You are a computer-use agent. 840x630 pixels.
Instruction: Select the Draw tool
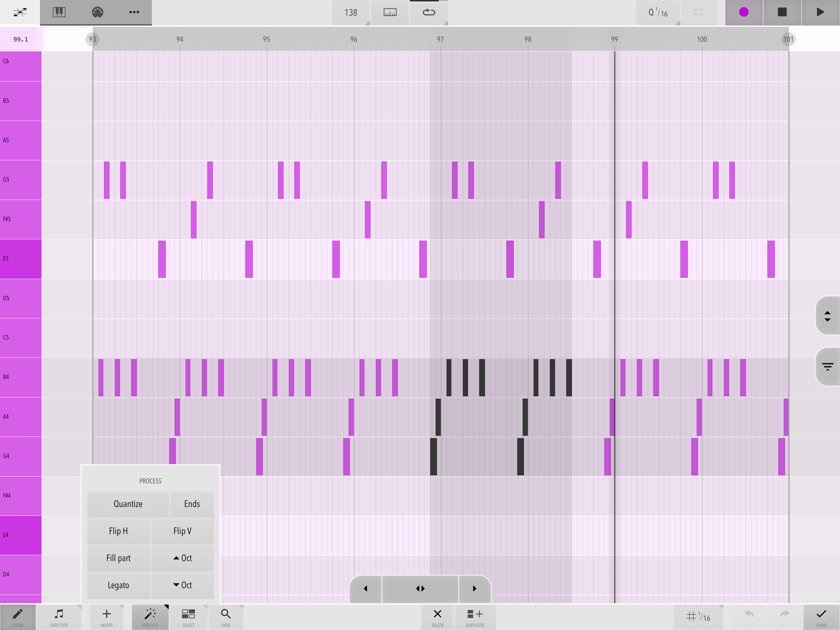coord(18,617)
